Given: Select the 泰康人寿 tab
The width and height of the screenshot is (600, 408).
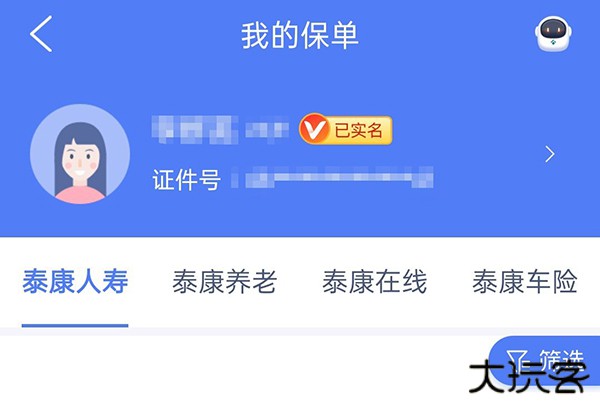Looking at the screenshot, I should point(75,281).
